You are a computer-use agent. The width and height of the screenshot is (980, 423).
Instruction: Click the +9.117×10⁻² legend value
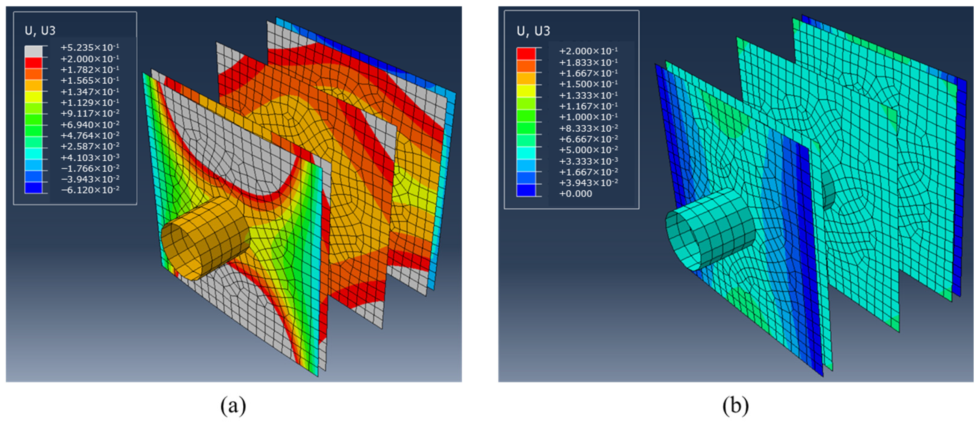click(x=90, y=113)
